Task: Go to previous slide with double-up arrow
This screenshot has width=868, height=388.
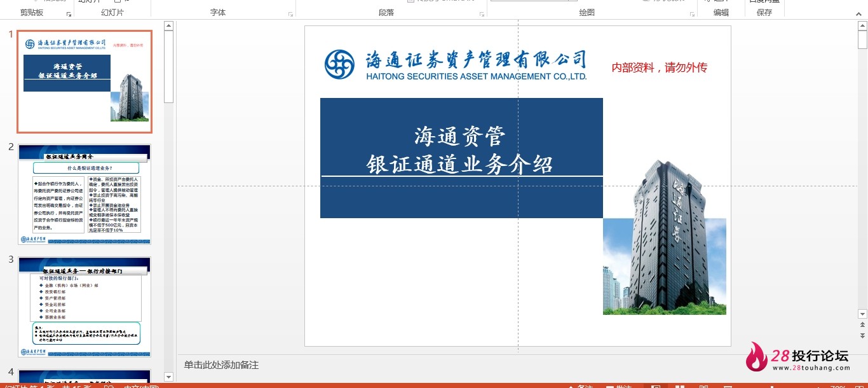Action: tap(862, 324)
